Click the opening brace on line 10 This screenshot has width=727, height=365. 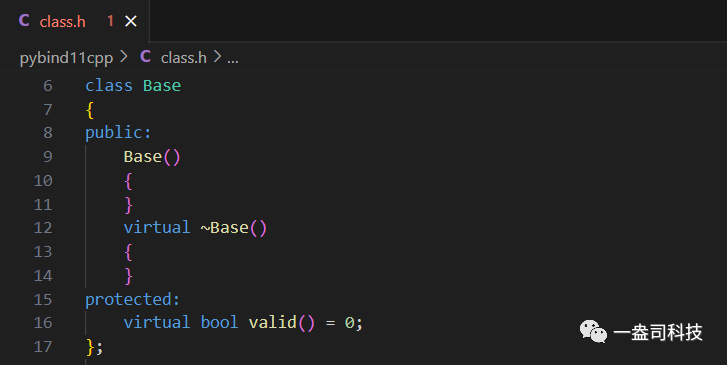click(128, 181)
